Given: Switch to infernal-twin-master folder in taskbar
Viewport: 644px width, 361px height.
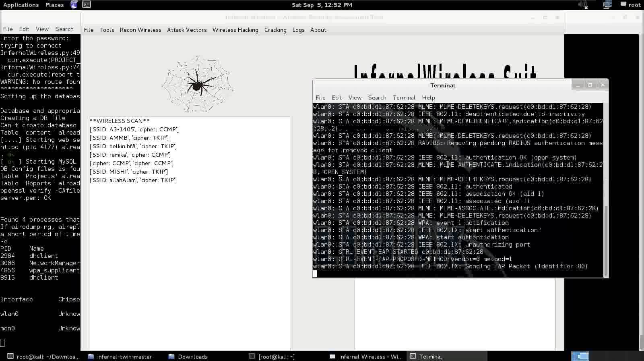Looking at the screenshot, I should [x=120, y=357].
